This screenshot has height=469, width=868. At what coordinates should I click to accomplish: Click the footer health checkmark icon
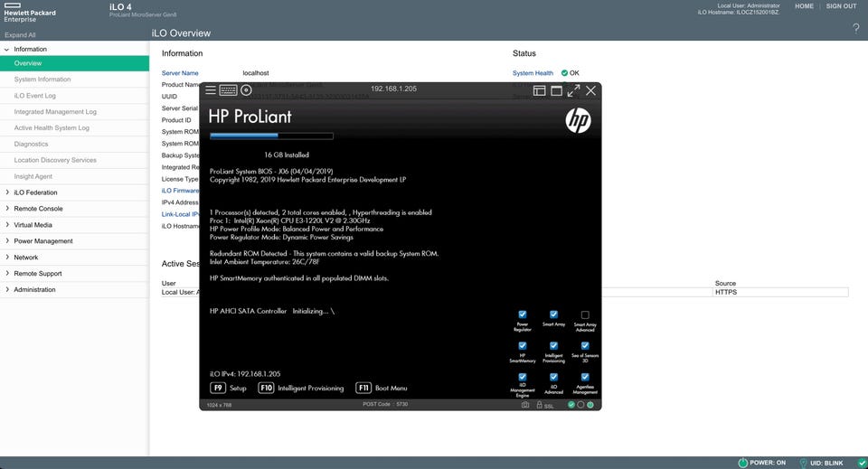point(862,463)
